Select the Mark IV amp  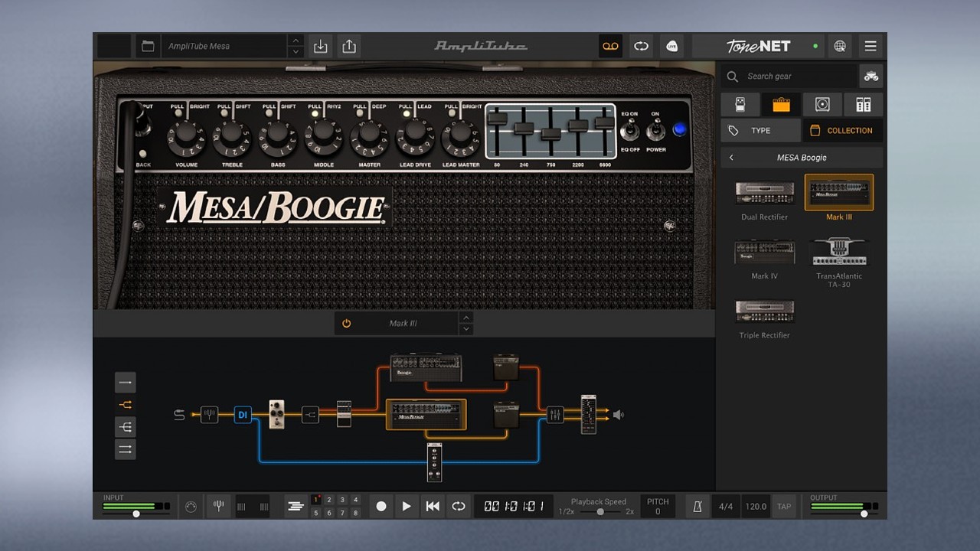(x=764, y=258)
